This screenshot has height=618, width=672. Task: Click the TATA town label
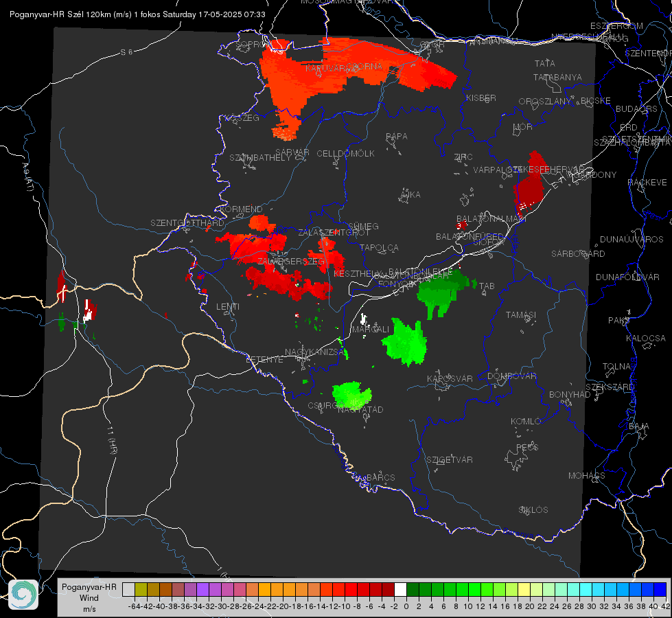pos(545,63)
